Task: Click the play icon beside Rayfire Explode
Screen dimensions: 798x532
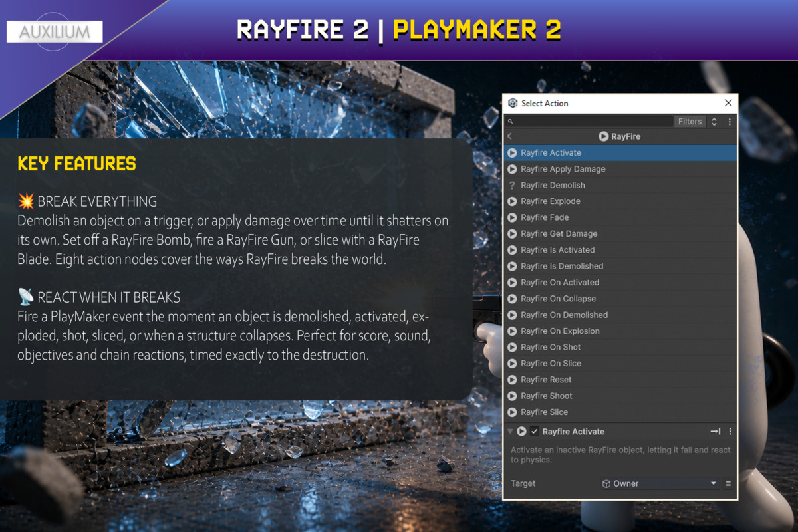Action: [x=512, y=201]
